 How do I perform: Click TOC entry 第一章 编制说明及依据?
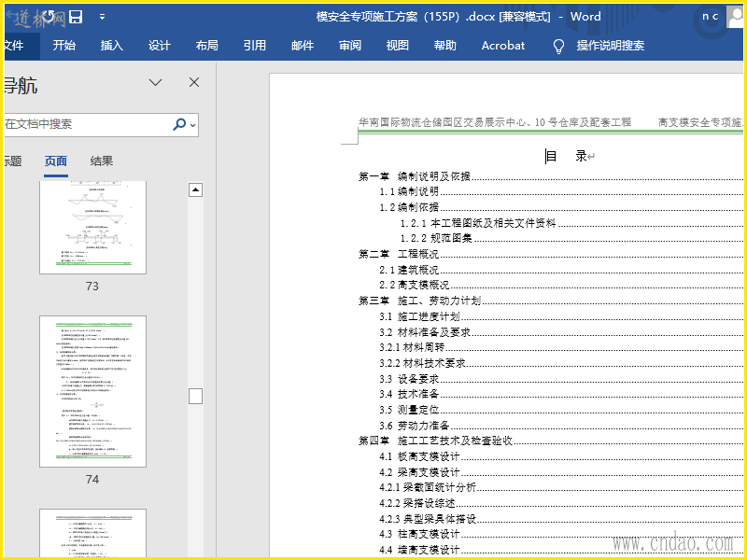coord(415,176)
